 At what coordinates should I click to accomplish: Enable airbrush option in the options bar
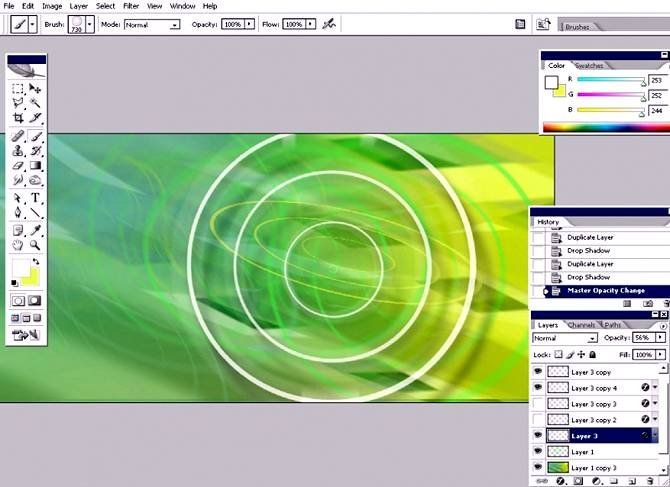[327, 23]
